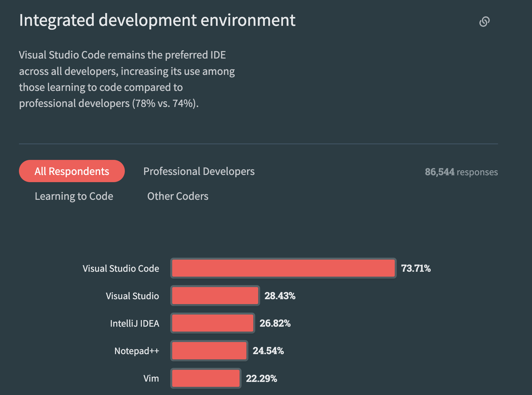Click the 28.43% value label
The image size is (532, 395).
(x=280, y=296)
